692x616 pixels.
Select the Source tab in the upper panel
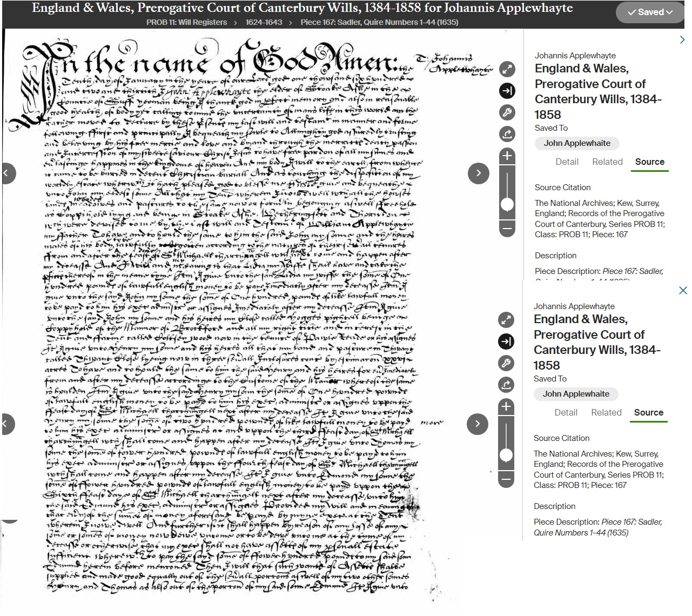point(650,162)
